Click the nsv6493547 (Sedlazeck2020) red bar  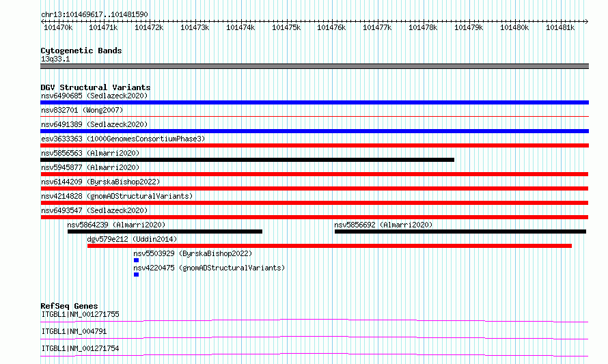[314, 217]
